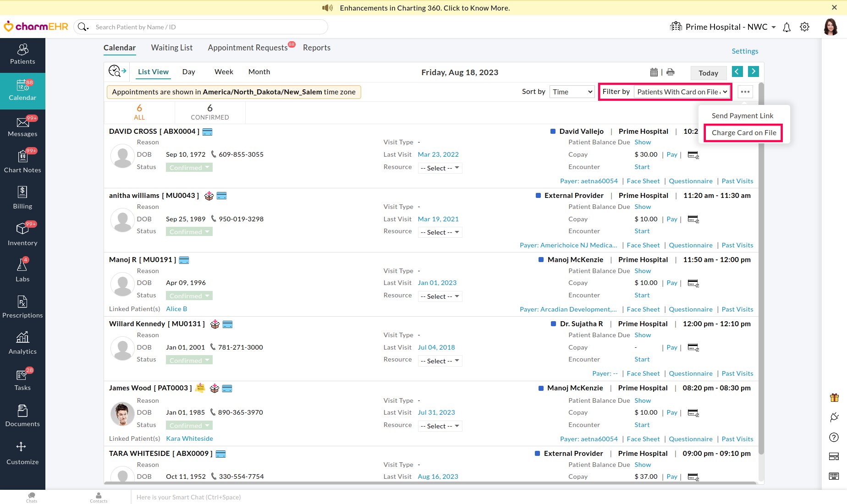Viewport: 847px width, 504px height.
Task: Click the Today button
Action: [x=708, y=73]
